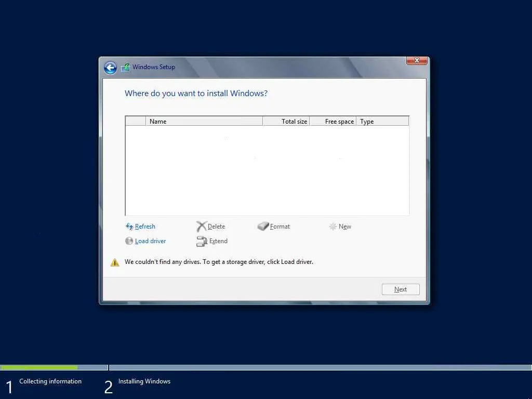Image resolution: width=532 pixels, height=399 pixels.
Task: Open the Load driver link
Action: point(150,241)
